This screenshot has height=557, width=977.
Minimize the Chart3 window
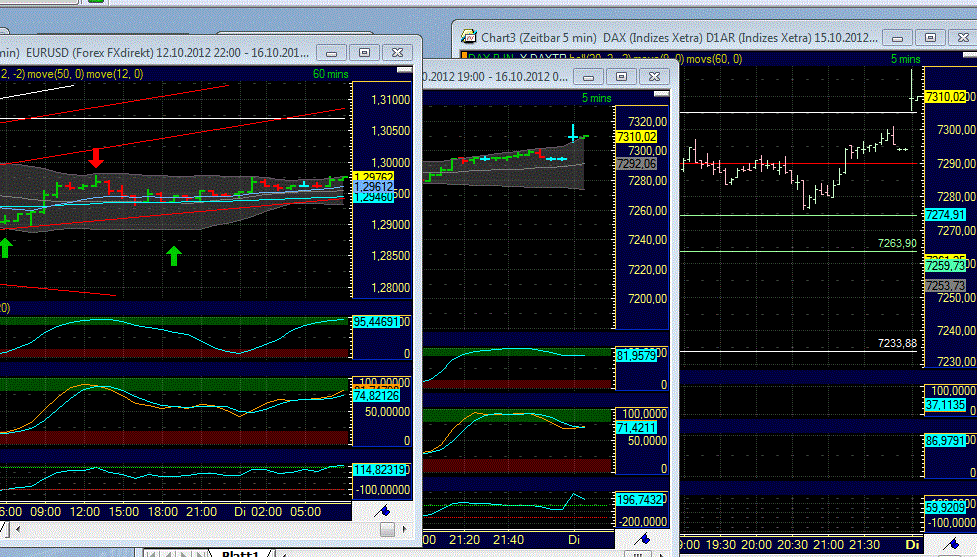click(897, 38)
